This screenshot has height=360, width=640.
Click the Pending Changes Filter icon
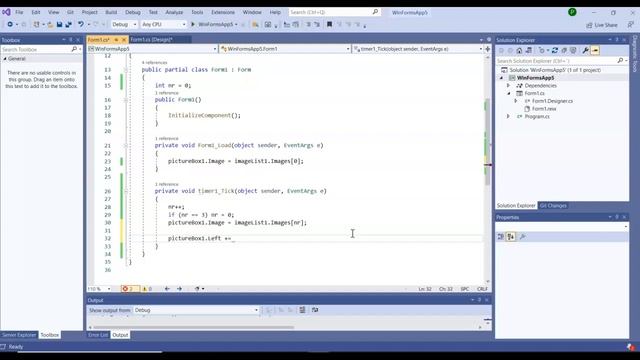542,50
